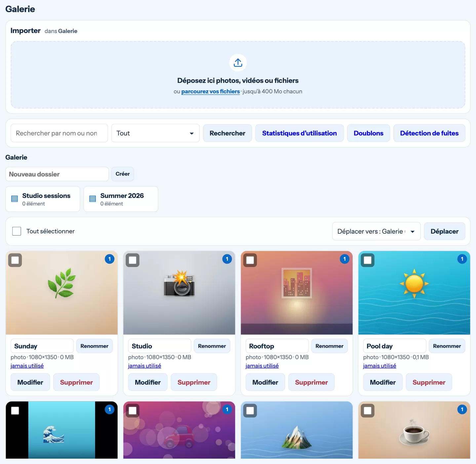
Task: Open the Pool day sun thumbnail
Action: (414, 293)
